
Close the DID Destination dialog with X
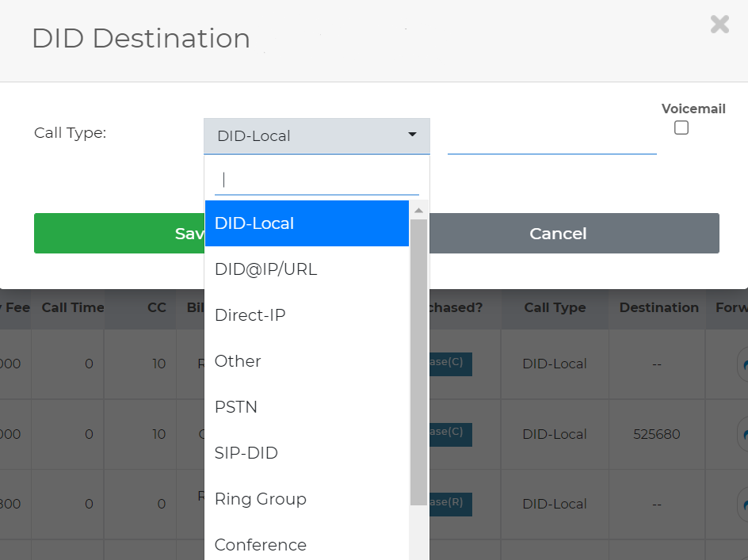719,24
